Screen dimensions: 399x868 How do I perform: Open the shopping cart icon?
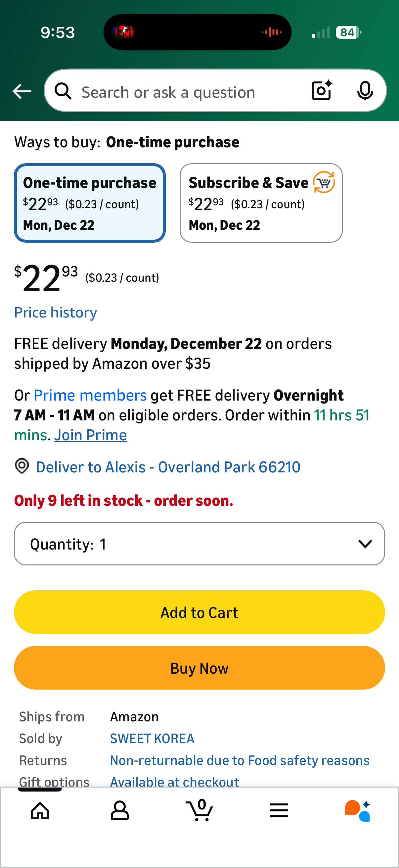click(199, 810)
